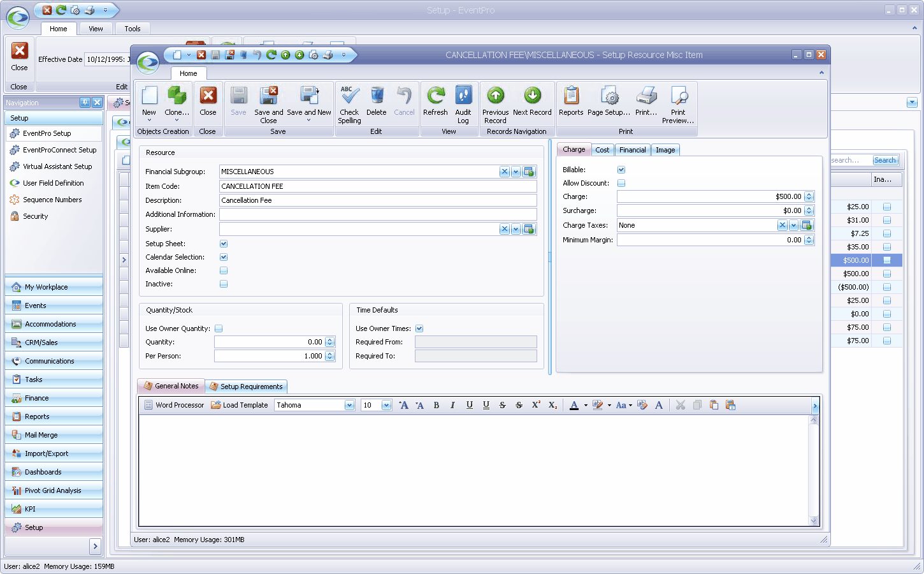Click the Clone icon in ribbon
924x574 pixels.
177,96
